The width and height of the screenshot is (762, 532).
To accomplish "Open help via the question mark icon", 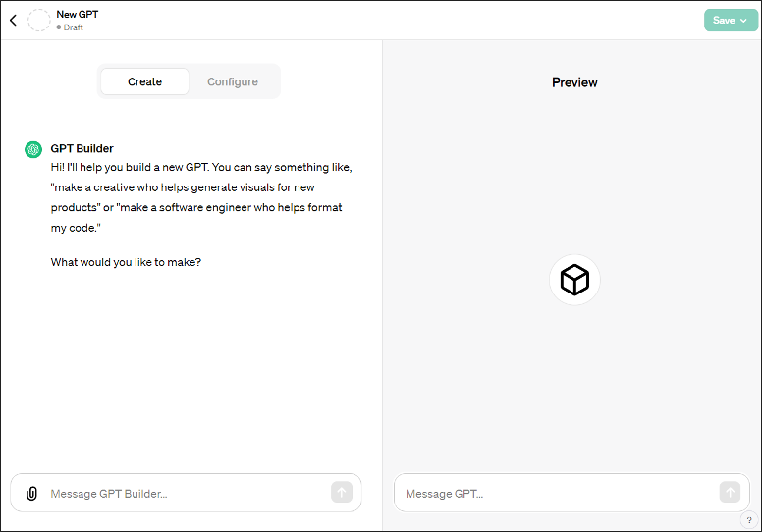I will coord(747,520).
